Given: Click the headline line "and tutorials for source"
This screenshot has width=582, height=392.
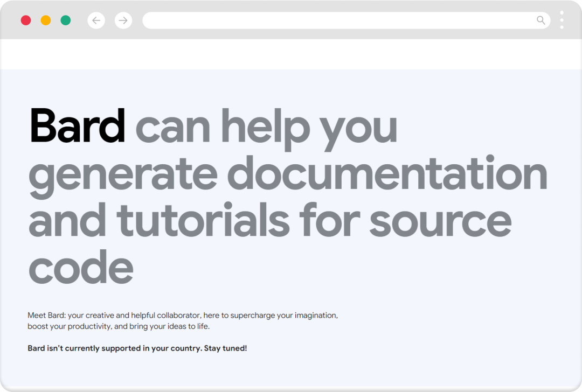Looking at the screenshot, I should coord(270,220).
